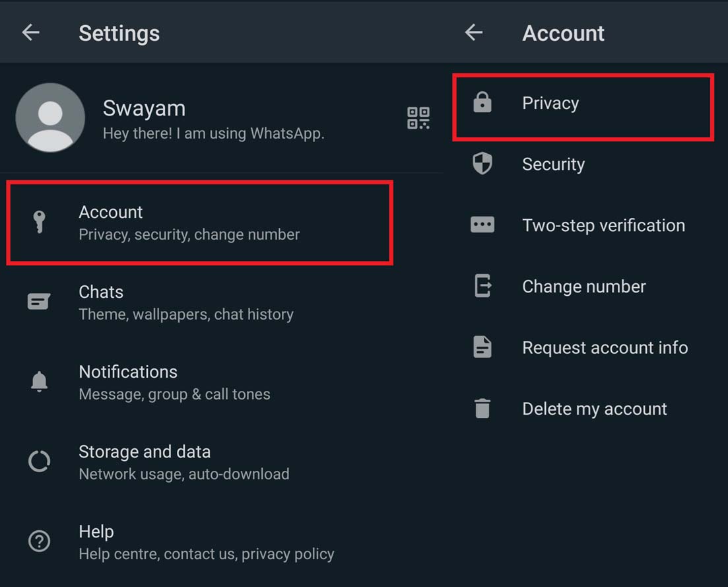
Task: Click the shield icon for Security
Action: [x=482, y=164]
